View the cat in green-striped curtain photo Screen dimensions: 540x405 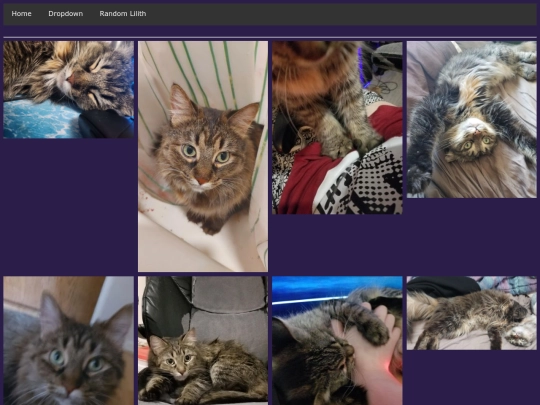tap(203, 156)
